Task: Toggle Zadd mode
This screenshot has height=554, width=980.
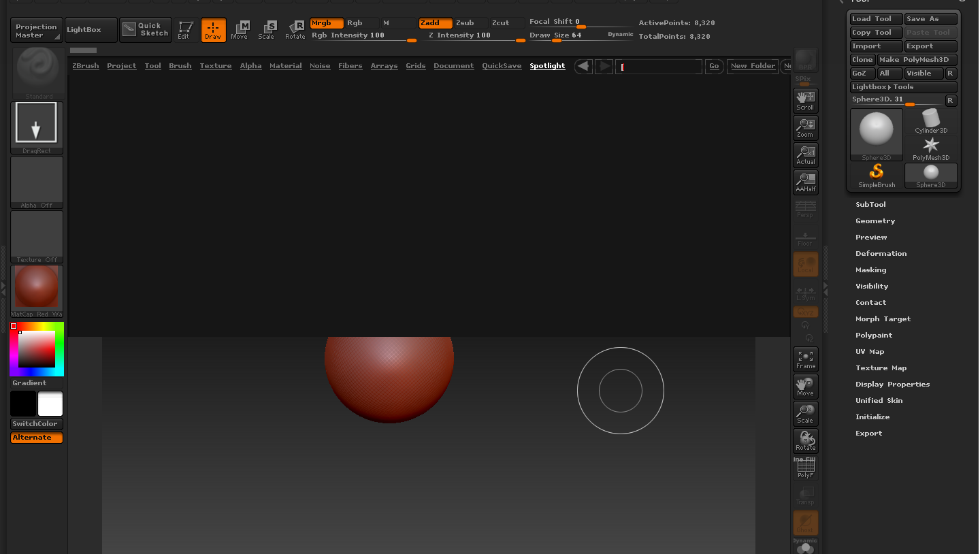Action: 436,23
